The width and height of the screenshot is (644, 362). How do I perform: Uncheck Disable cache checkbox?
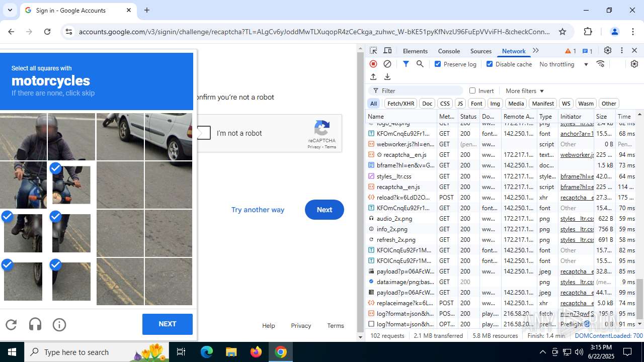(490, 64)
